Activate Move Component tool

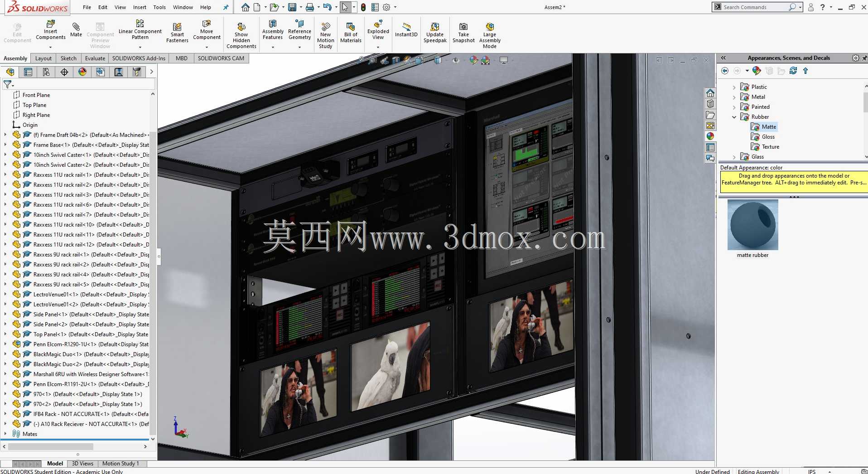[207, 29]
